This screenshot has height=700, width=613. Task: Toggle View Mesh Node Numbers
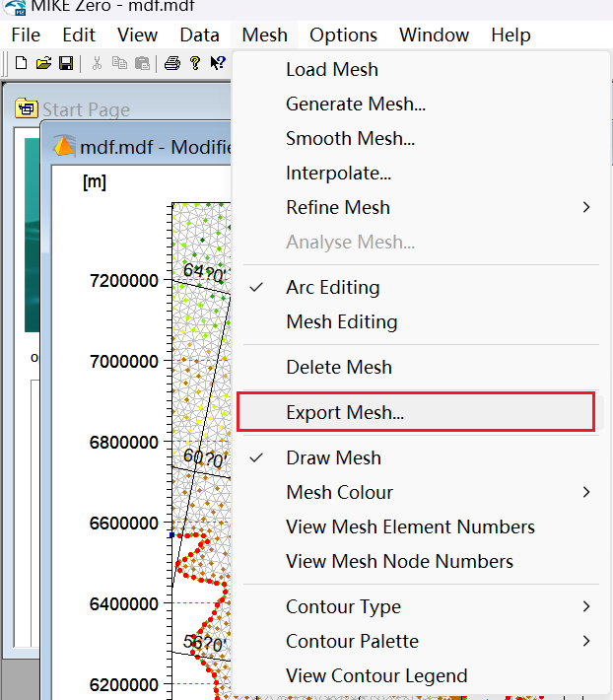(x=421, y=561)
